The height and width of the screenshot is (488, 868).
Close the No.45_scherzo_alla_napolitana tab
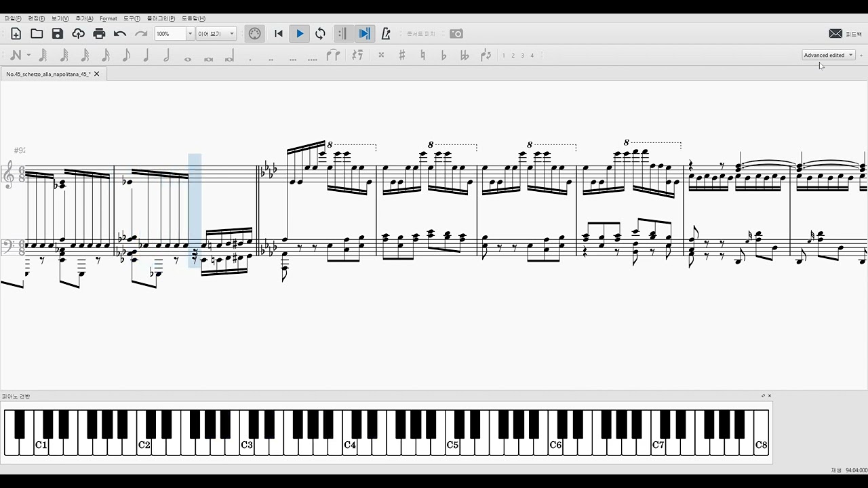tap(97, 74)
